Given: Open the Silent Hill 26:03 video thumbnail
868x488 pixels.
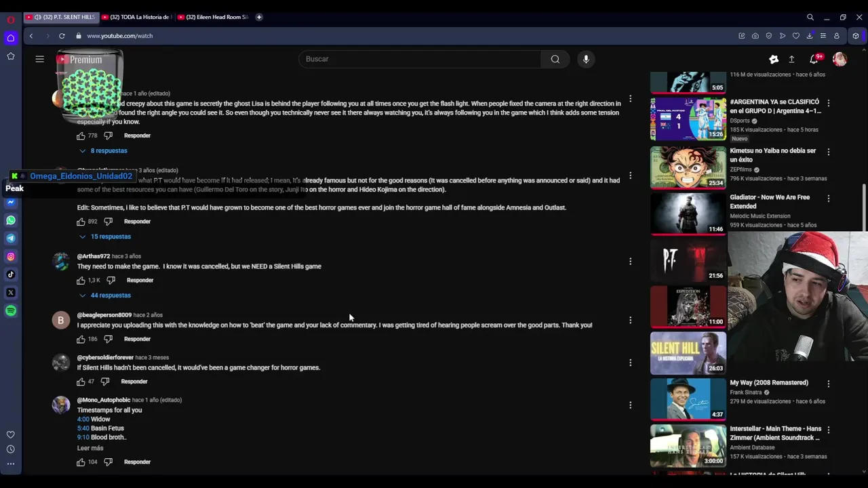Looking at the screenshot, I should [688, 353].
